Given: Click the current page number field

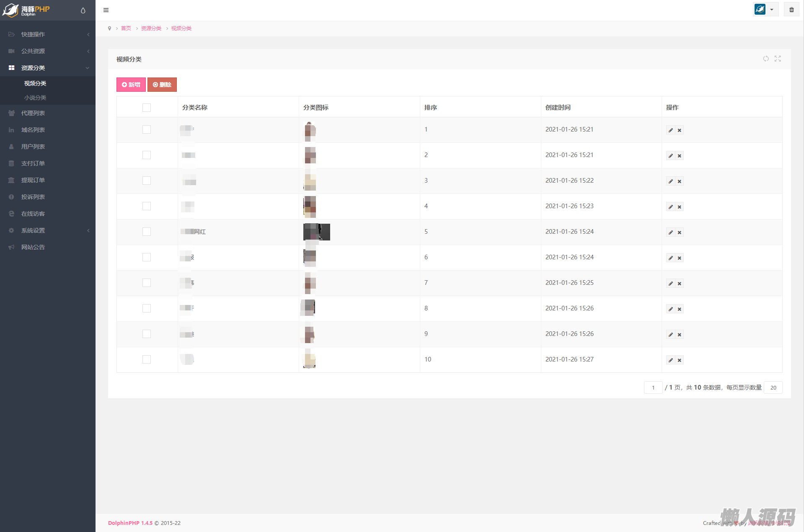Looking at the screenshot, I should (x=653, y=387).
